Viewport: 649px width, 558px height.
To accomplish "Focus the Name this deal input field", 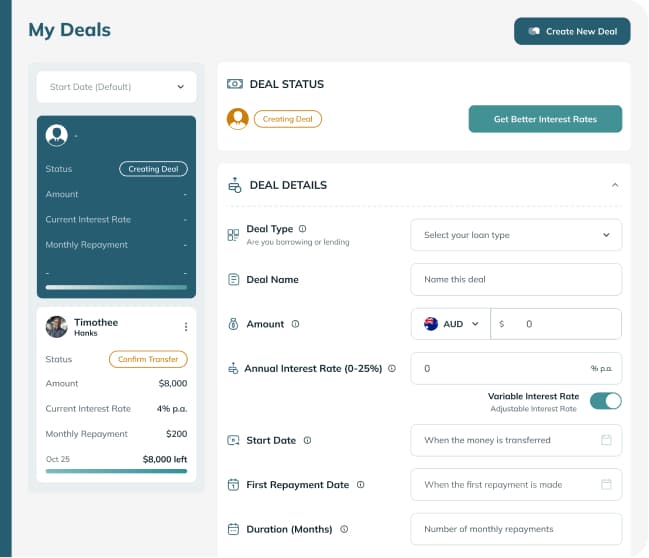I will 516,279.
